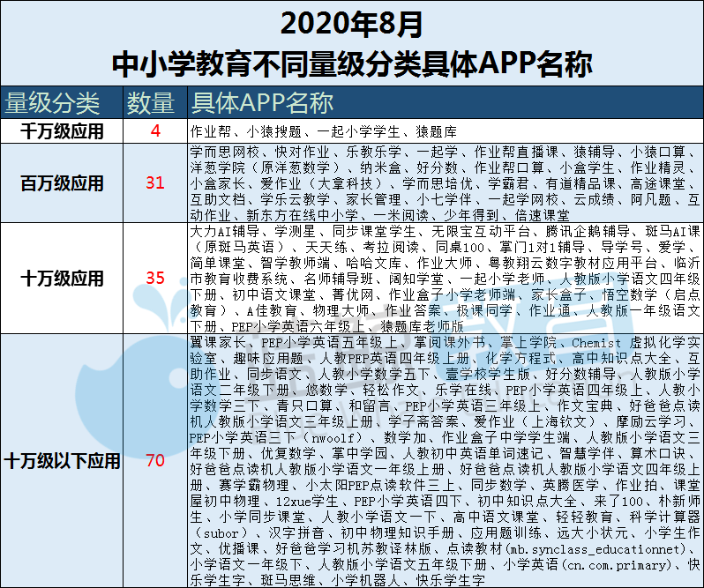Select the app name '快对作业'
Screen dimensions: 704x588
click(303, 152)
